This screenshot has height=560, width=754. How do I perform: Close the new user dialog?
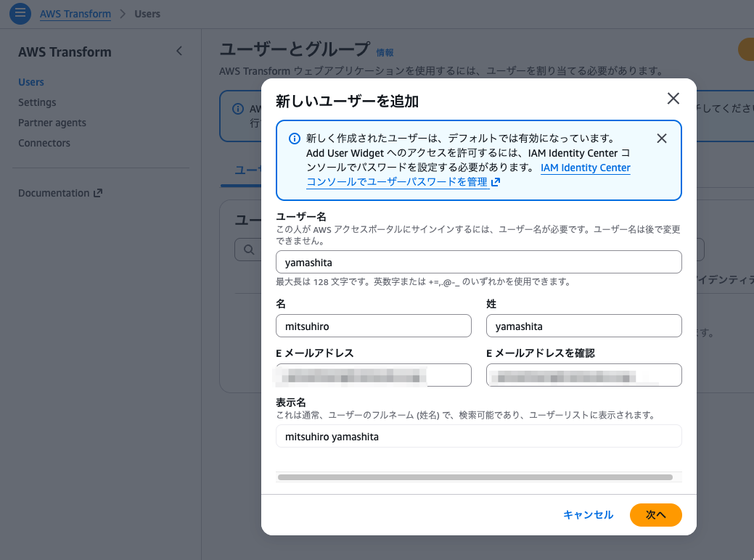[x=673, y=99]
